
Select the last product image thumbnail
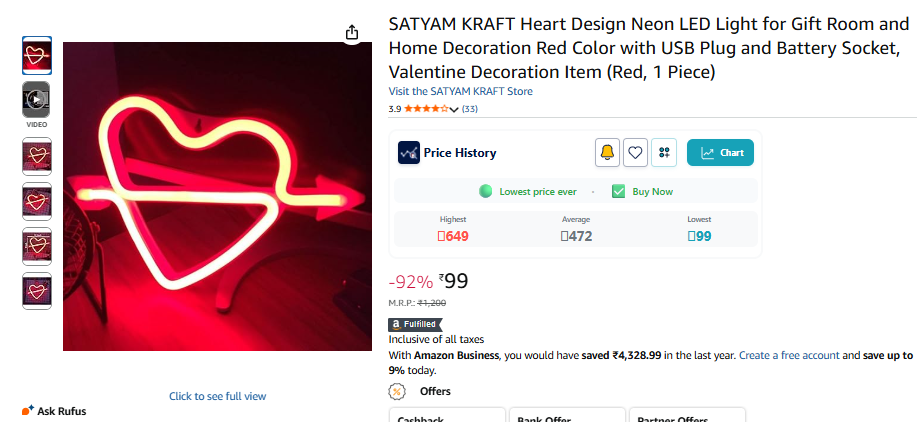36,290
